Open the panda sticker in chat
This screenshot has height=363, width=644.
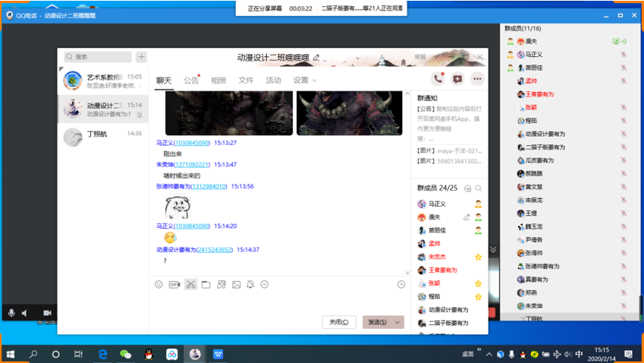point(177,207)
